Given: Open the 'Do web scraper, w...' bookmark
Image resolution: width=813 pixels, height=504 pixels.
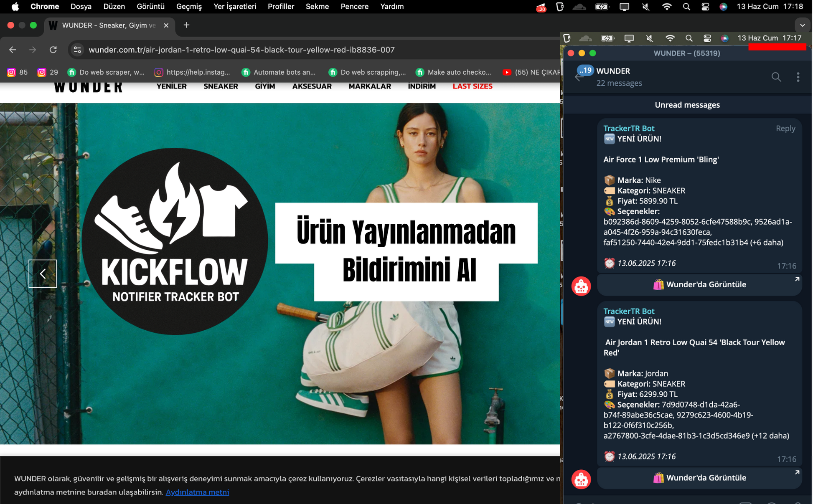Looking at the screenshot, I should click(x=106, y=72).
